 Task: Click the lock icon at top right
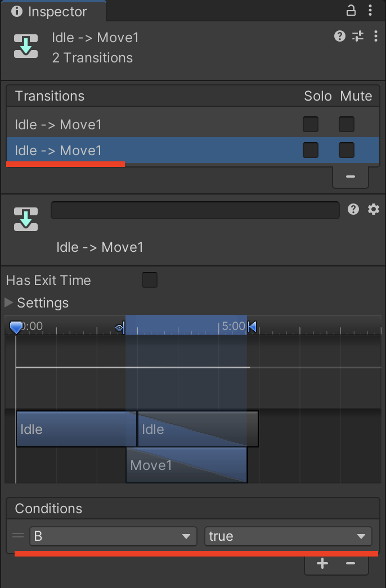351,10
